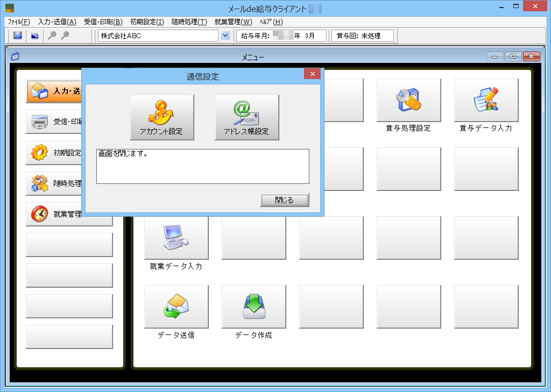
Task: Select 随時処理 sidebar button
Action: pyautogui.click(x=54, y=183)
